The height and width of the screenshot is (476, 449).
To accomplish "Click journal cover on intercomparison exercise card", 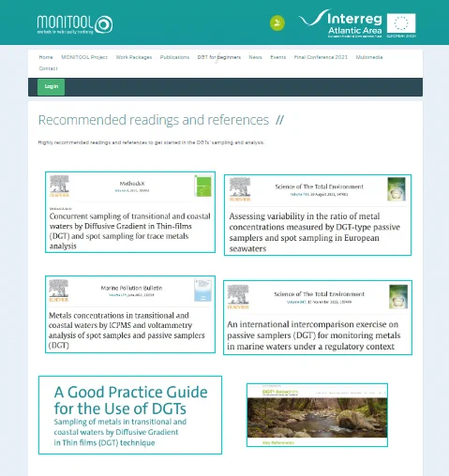I will (x=398, y=297).
